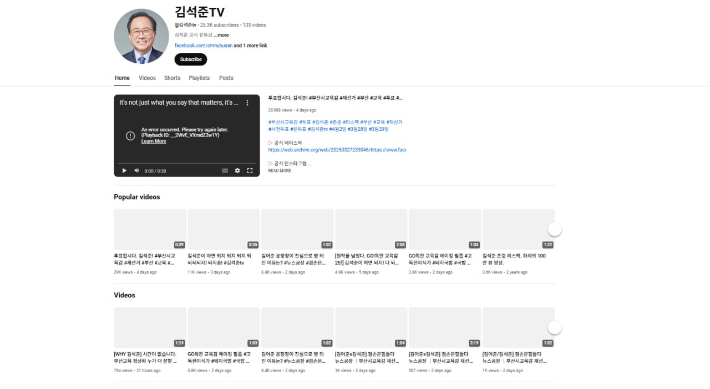Open player settings gear icon

click(x=237, y=171)
